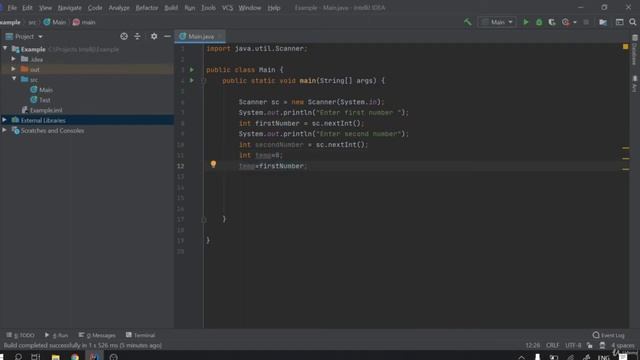Open the Terminal tool window
This screenshot has height=360, width=640.
click(x=140, y=335)
